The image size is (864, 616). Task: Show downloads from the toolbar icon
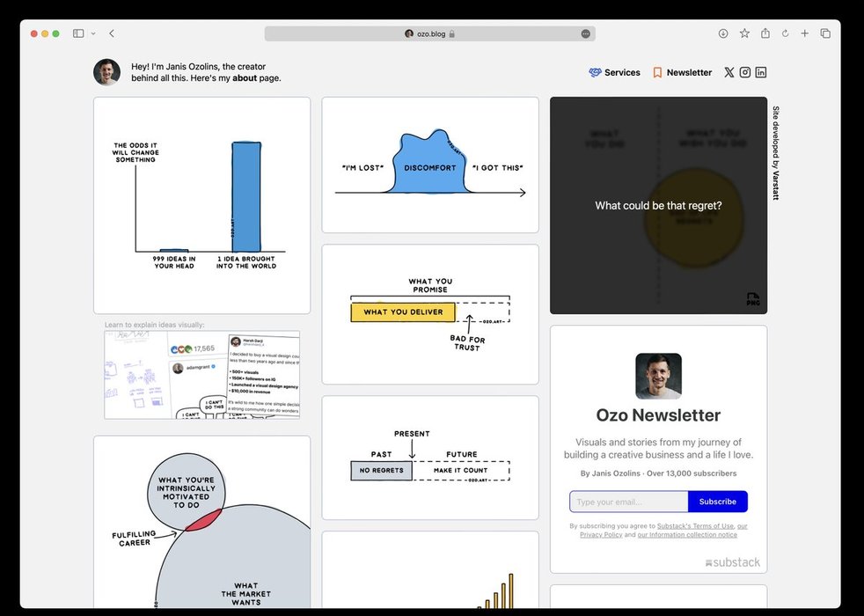coord(723,33)
